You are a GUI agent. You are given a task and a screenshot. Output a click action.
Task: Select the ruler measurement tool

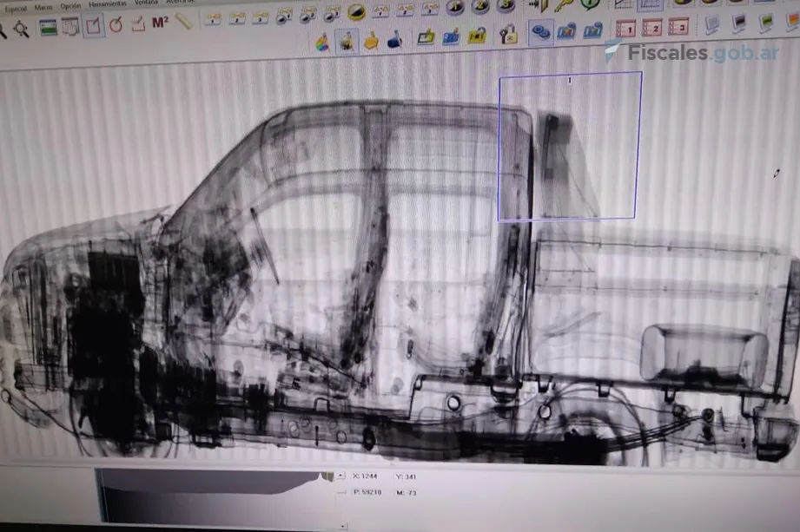184,21
